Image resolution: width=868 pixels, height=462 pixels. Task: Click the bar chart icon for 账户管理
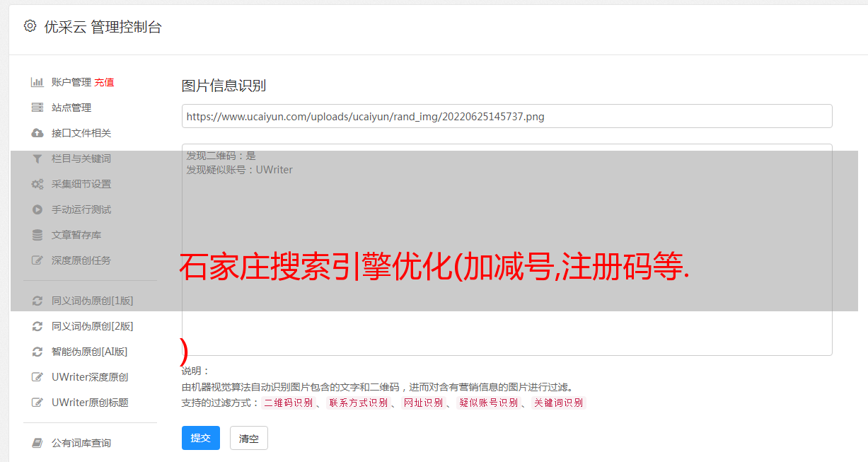37,82
